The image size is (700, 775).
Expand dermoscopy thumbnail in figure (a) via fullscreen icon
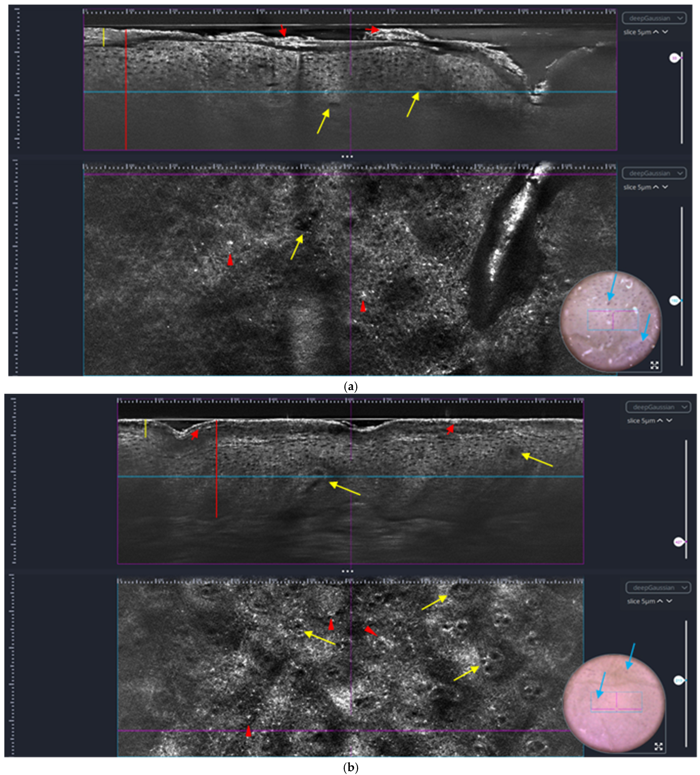pos(655,365)
